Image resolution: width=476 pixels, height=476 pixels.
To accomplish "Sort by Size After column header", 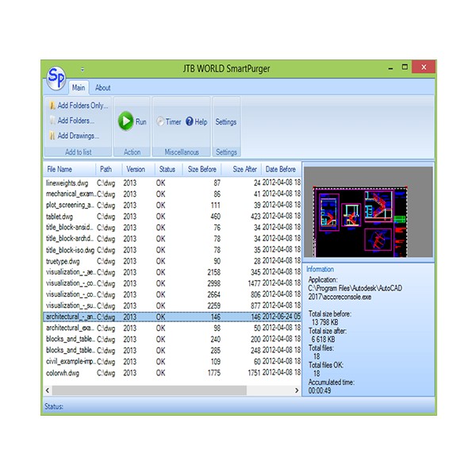I will (241, 169).
